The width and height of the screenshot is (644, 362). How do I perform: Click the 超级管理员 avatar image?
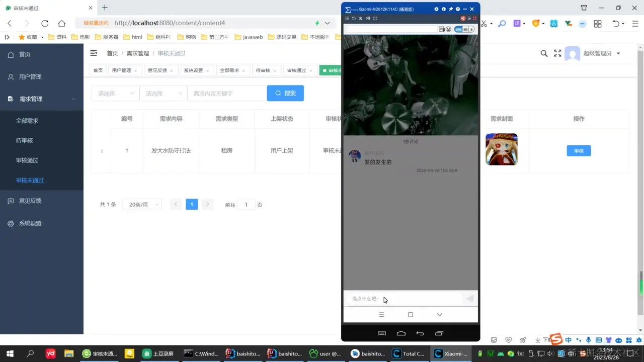(573, 54)
